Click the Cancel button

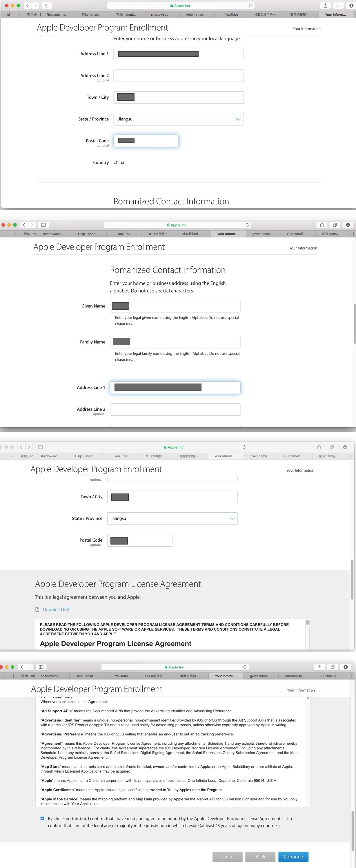227,857
